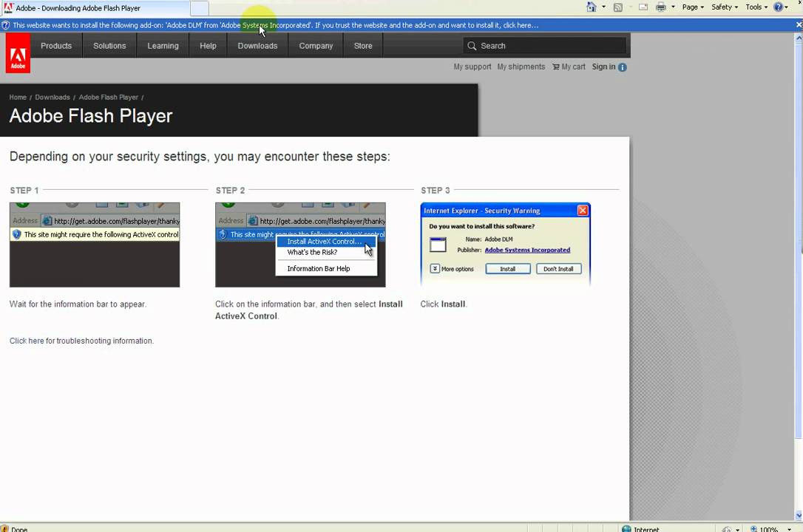Open the Store menu
Screen dimensions: 803x532
tap(363, 46)
